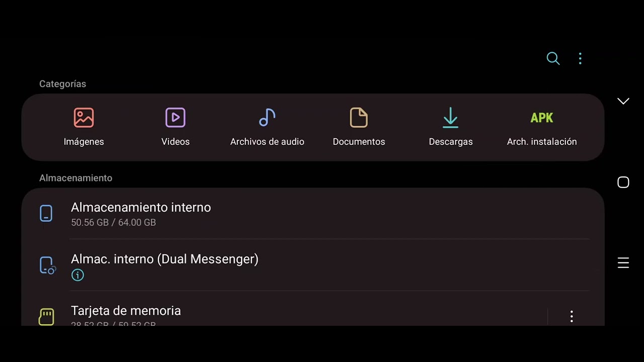Tap the internal storage phone icon
The height and width of the screenshot is (362, 644).
click(x=46, y=213)
